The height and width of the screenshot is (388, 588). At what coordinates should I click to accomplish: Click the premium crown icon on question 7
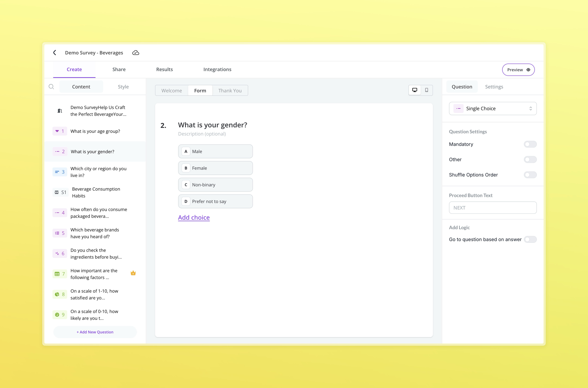[133, 273]
